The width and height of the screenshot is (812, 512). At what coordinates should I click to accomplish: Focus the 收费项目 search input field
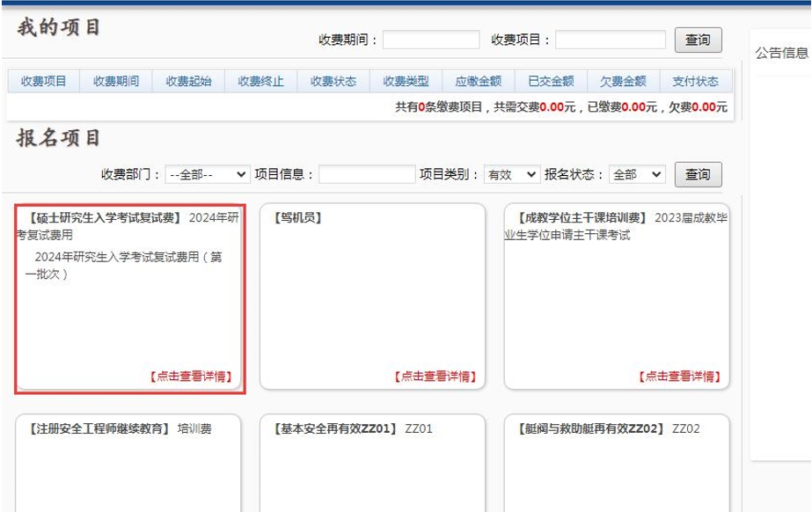pyautogui.click(x=610, y=40)
